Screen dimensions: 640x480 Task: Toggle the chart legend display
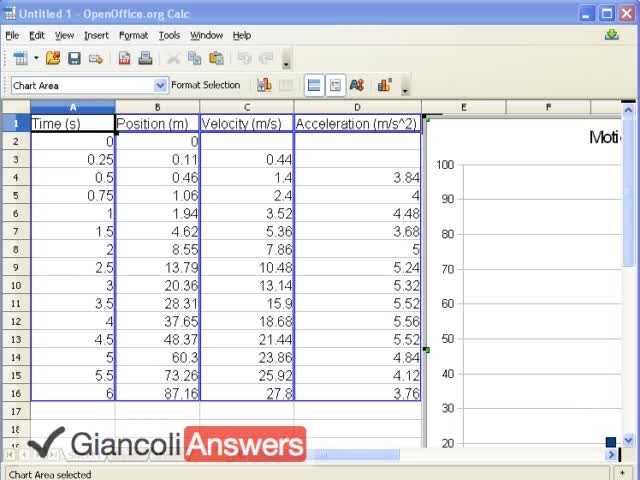coord(336,85)
